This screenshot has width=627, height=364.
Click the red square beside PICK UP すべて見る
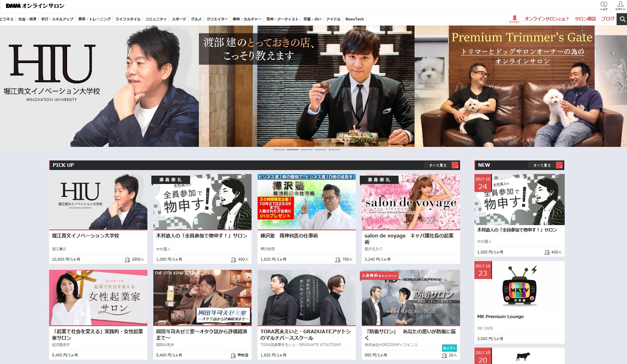(x=455, y=165)
